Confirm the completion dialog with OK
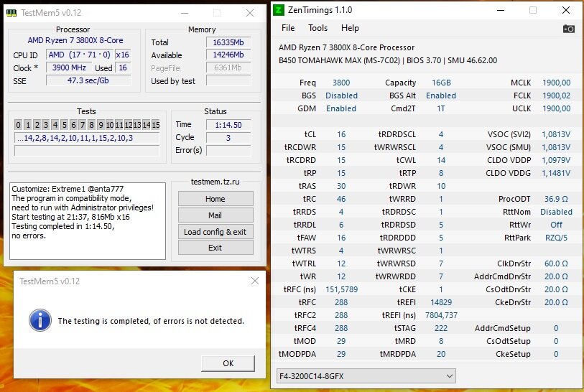The image size is (584, 392). pyautogui.click(x=228, y=363)
